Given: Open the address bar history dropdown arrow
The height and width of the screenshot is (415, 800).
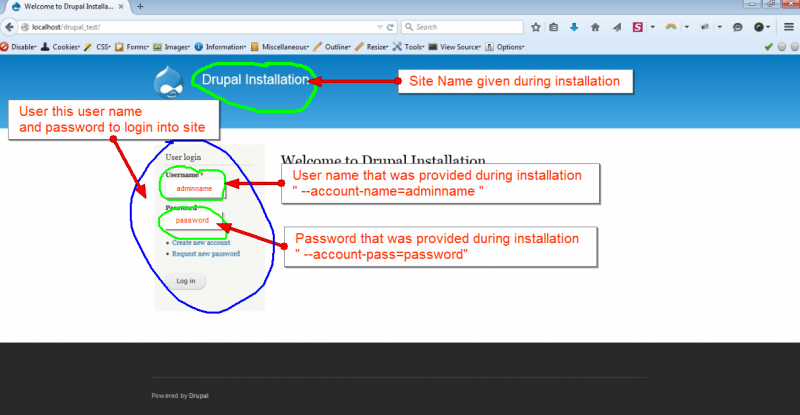Looking at the screenshot, I should [x=380, y=27].
